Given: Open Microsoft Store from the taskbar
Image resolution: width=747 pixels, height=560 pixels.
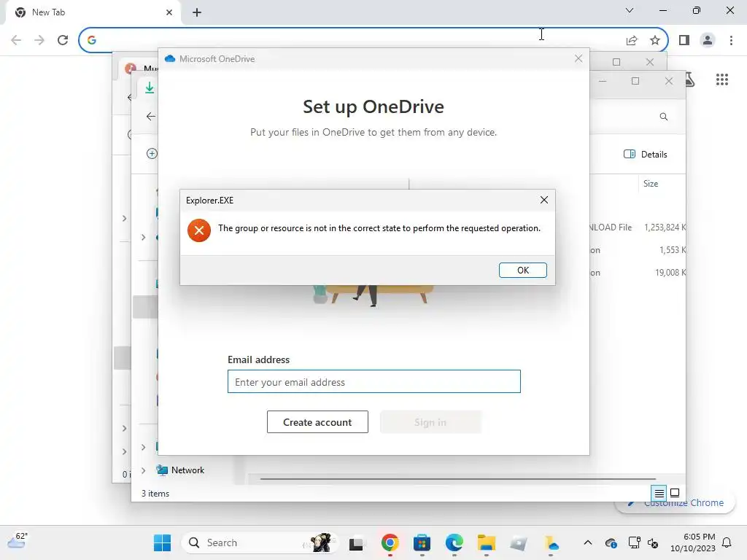Looking at the screenshot, I should pyautogui.click(x=422, y=542).
